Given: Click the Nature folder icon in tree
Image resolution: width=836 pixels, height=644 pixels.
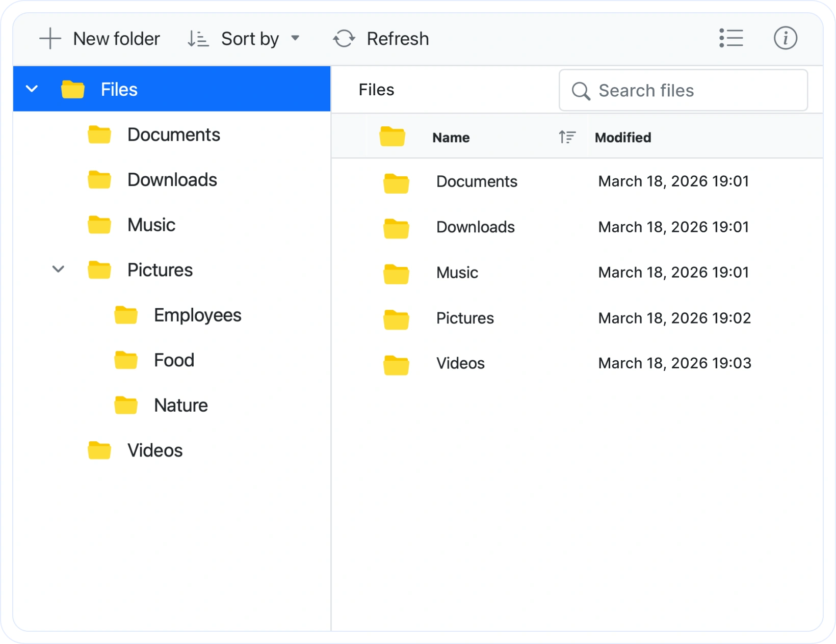Looking at the screenshot, I should tap(126, 405).
